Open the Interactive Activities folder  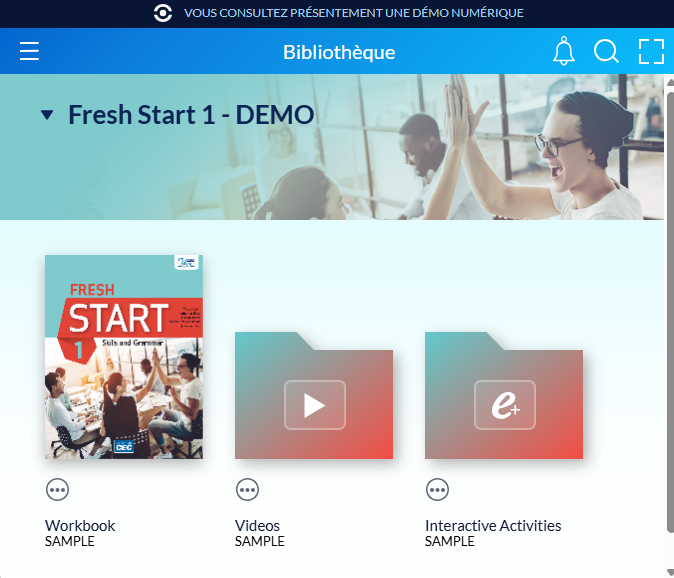coord(504,395)
